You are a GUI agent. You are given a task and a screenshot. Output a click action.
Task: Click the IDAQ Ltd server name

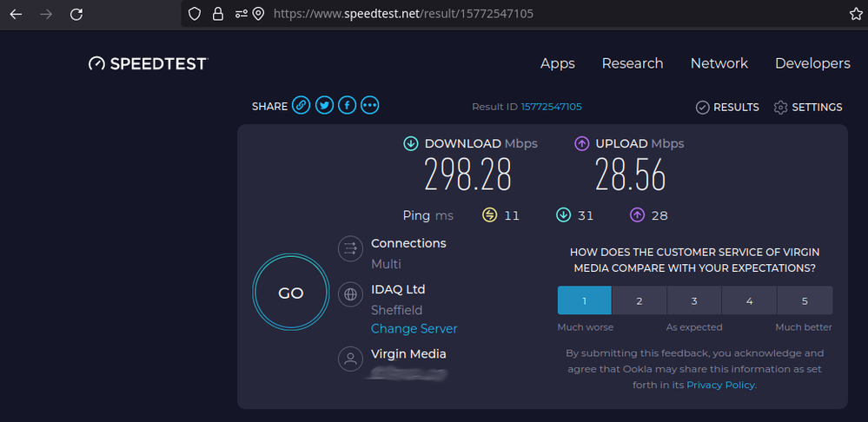(x=398, y=288)
